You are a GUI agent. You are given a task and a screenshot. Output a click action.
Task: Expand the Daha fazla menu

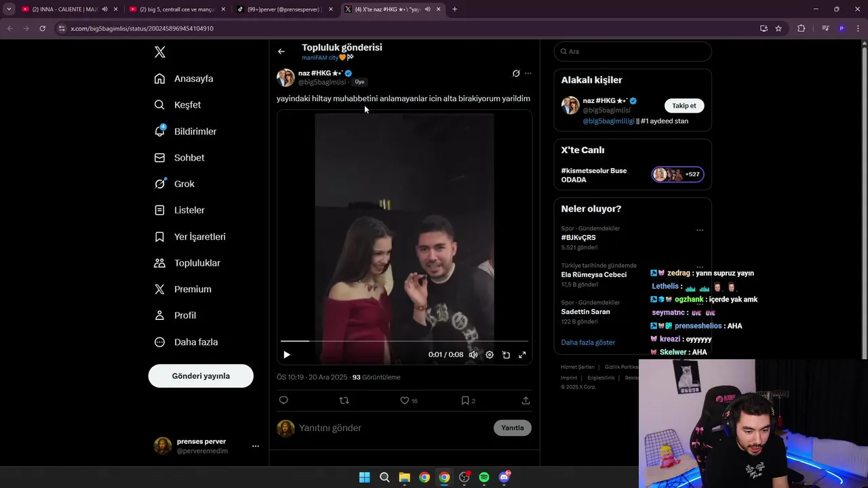pos(186,342)
